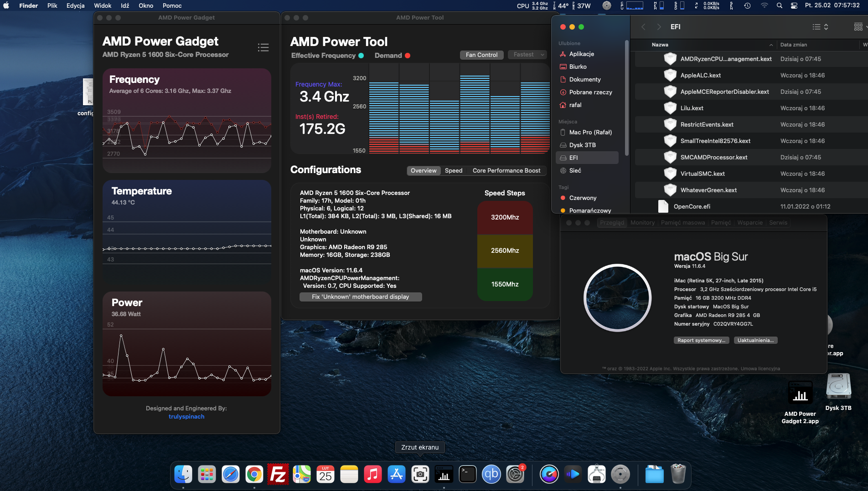Open the Screenshot app in the dock

tap(420, 475)
